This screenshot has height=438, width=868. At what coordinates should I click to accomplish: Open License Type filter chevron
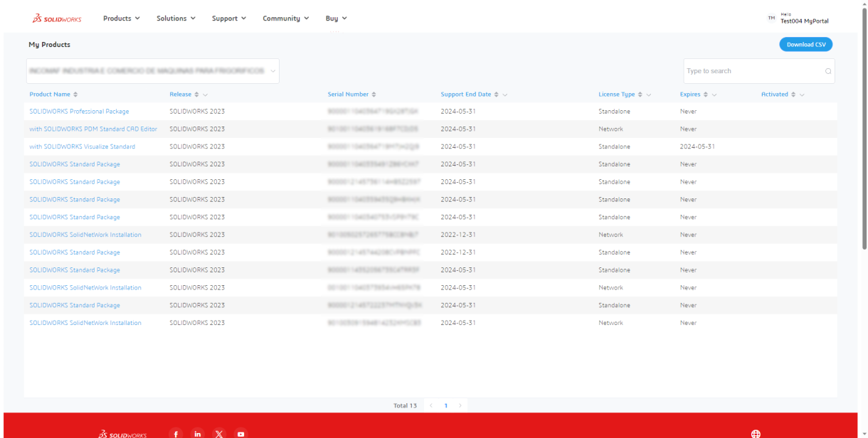click(649, 95)
